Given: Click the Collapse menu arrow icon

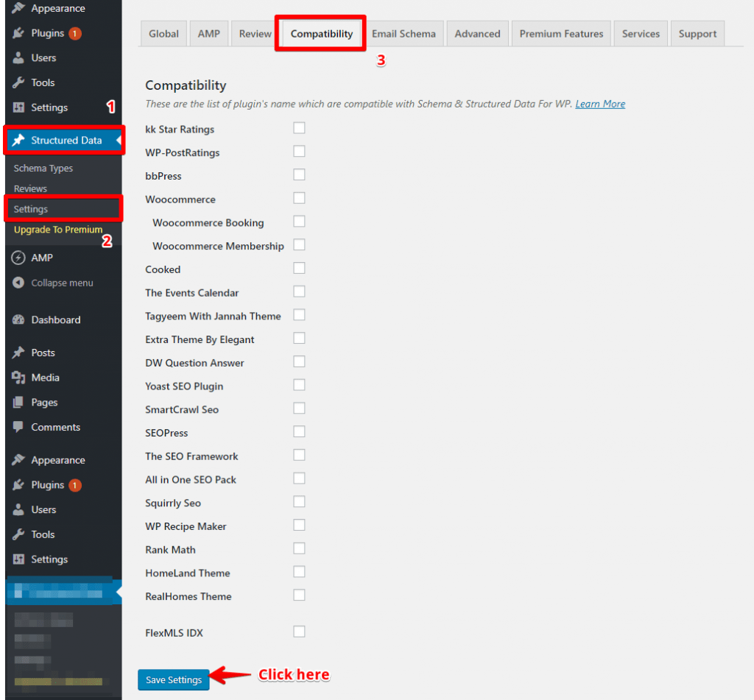Looking at the screenshot, I should 18,283.
